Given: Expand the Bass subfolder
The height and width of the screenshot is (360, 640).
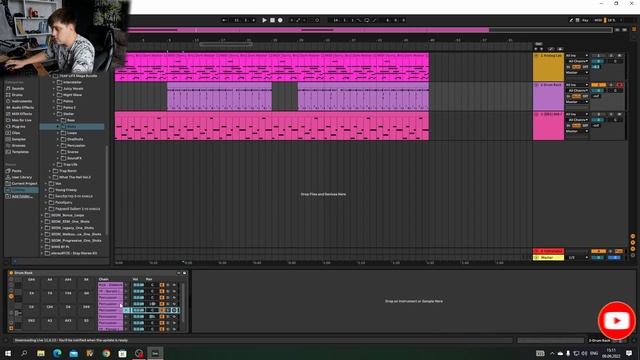Looking at the screenshot, I should (x=58, y=120).
